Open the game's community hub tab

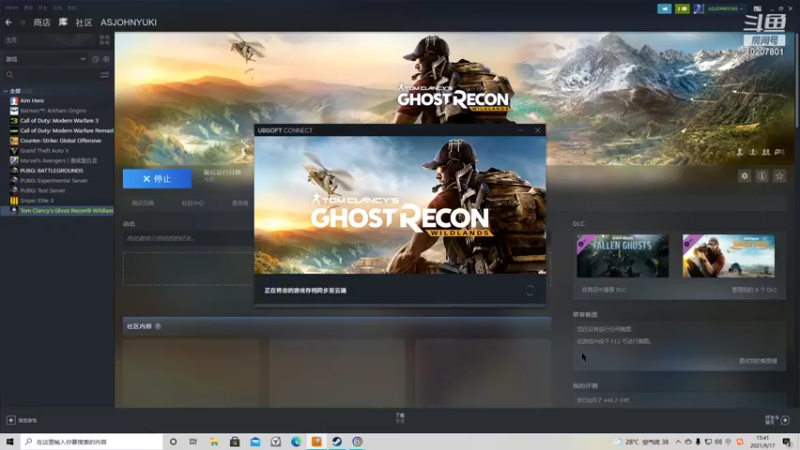[192, 203]
